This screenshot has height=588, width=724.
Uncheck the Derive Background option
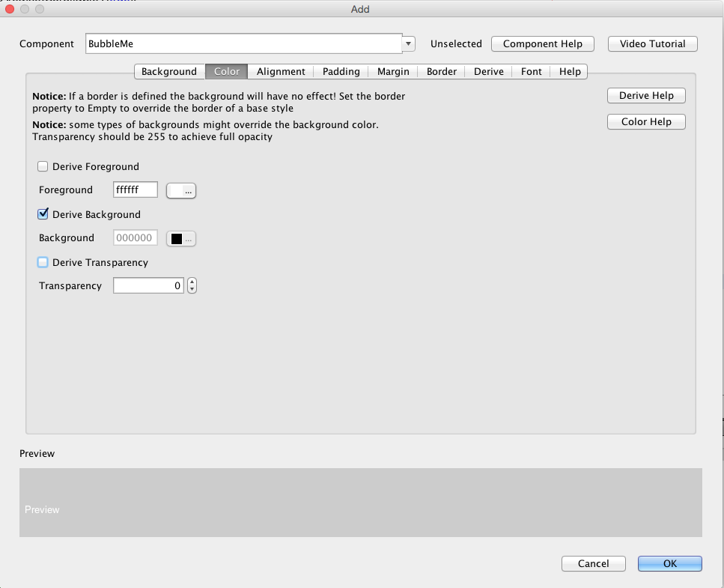coord(43,214)
